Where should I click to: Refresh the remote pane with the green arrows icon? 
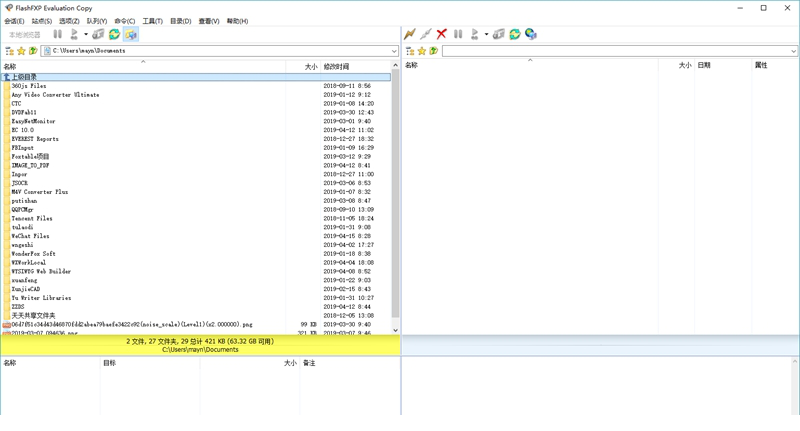(x=515, y=34)
